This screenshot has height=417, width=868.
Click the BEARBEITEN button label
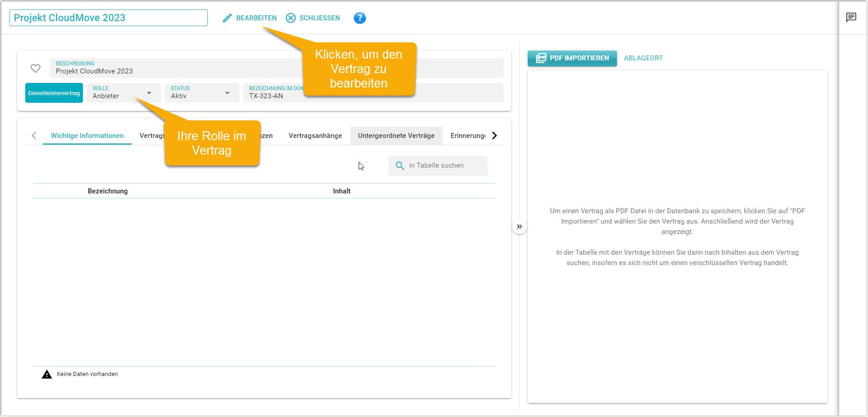click(256, 18)
